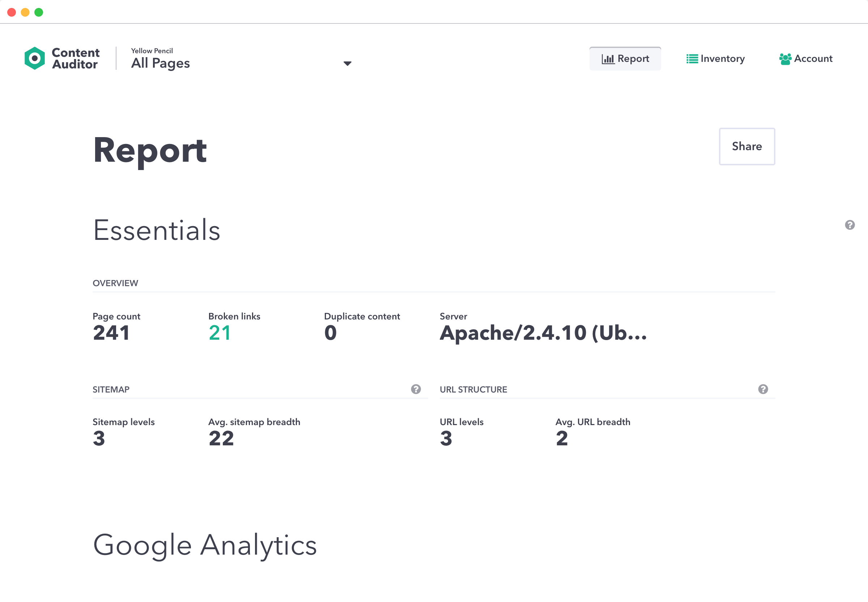The width and height of the screenshot is (868, 602).
Task: Click the Share button
Action: coord(746,147)
